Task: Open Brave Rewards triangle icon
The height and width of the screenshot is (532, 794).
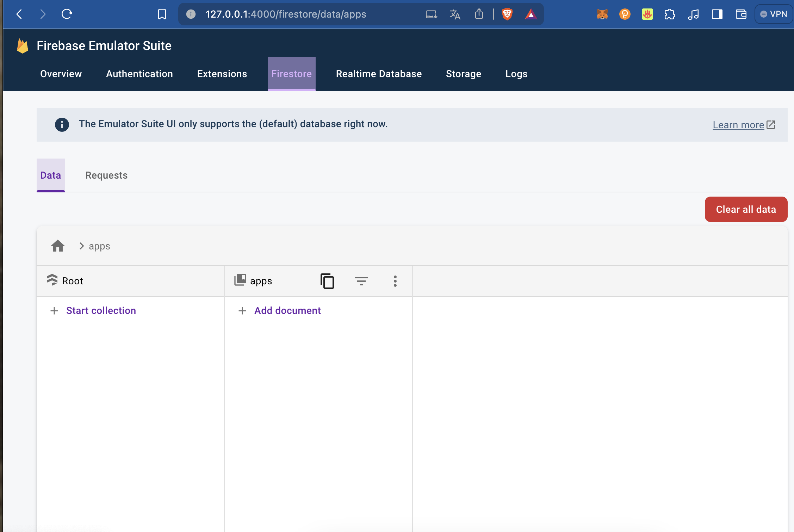Action: [x=531, y=14]
